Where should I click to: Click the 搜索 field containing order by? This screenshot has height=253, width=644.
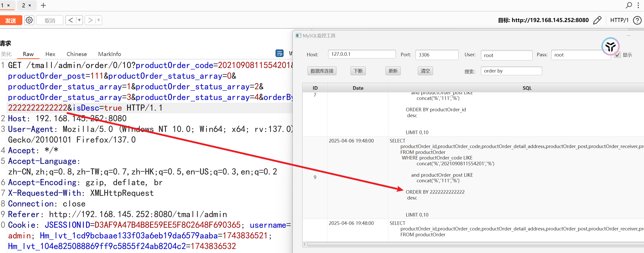pyautogui.click(x=511, y=71)
